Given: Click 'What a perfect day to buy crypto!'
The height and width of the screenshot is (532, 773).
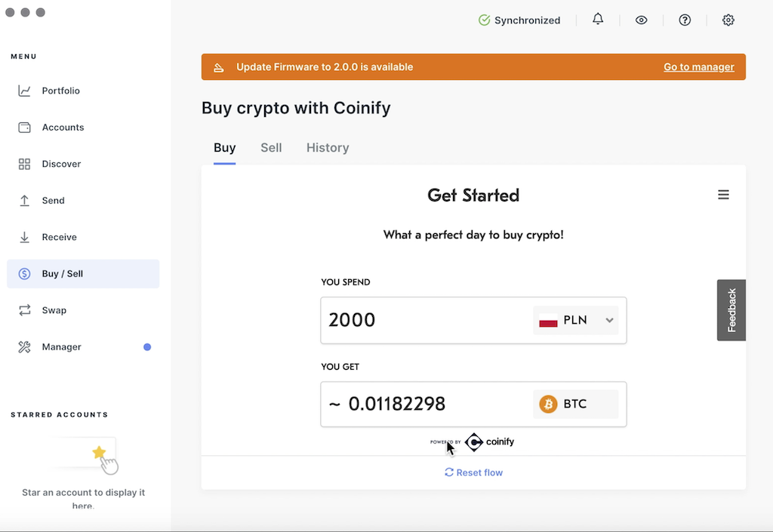Looking at the screenshot, I should (473, 235).
